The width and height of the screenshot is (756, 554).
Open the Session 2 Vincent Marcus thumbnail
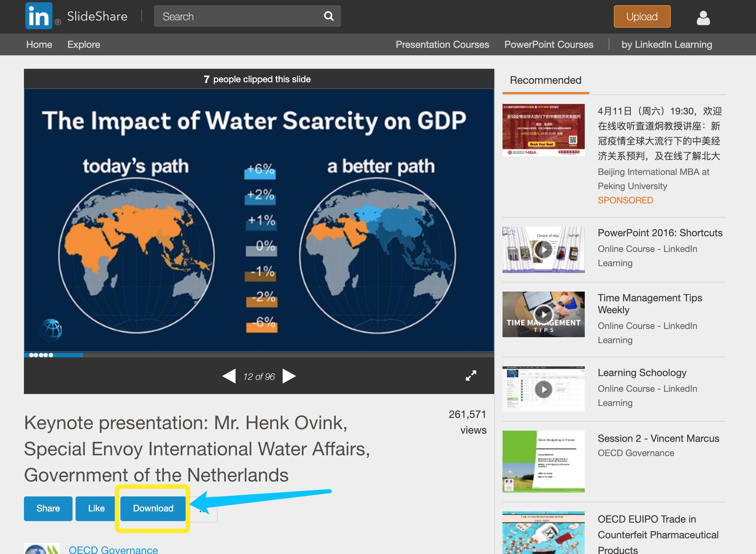(543, 461)
